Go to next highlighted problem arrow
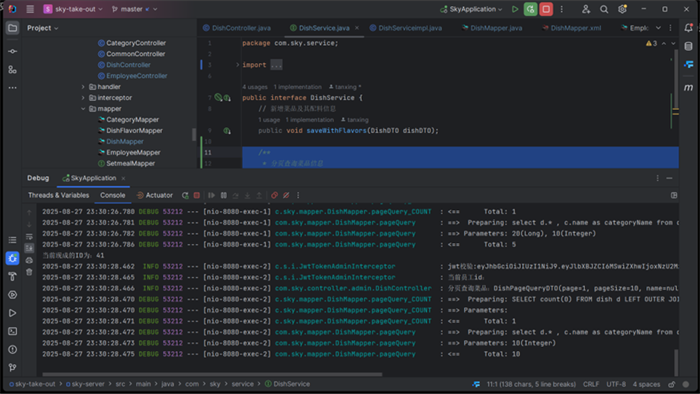The image size is (700, 394). click(673, 43)
